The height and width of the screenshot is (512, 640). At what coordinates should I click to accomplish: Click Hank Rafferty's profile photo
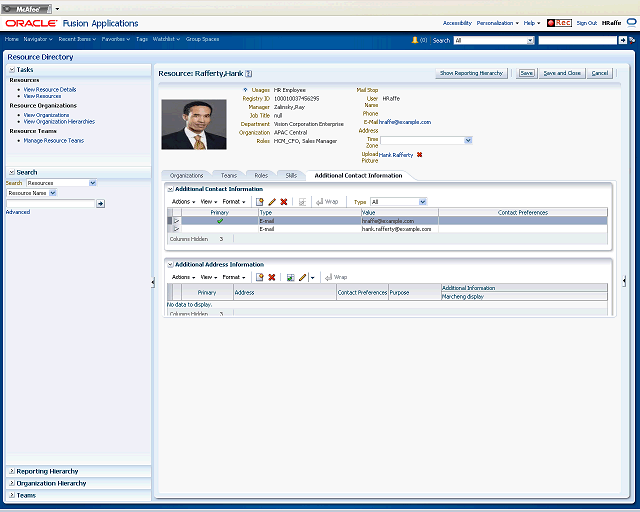click(x=194, y=125)
